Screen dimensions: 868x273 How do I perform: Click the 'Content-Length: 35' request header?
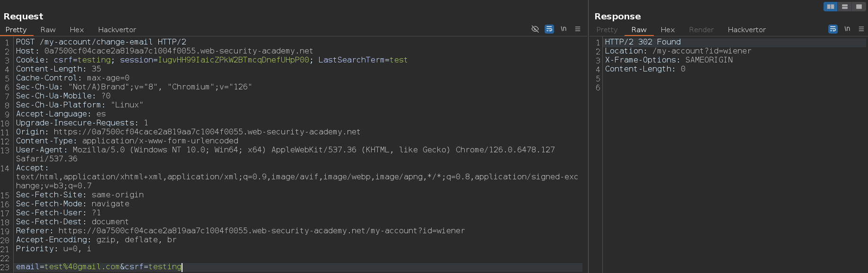pos(59,69)
